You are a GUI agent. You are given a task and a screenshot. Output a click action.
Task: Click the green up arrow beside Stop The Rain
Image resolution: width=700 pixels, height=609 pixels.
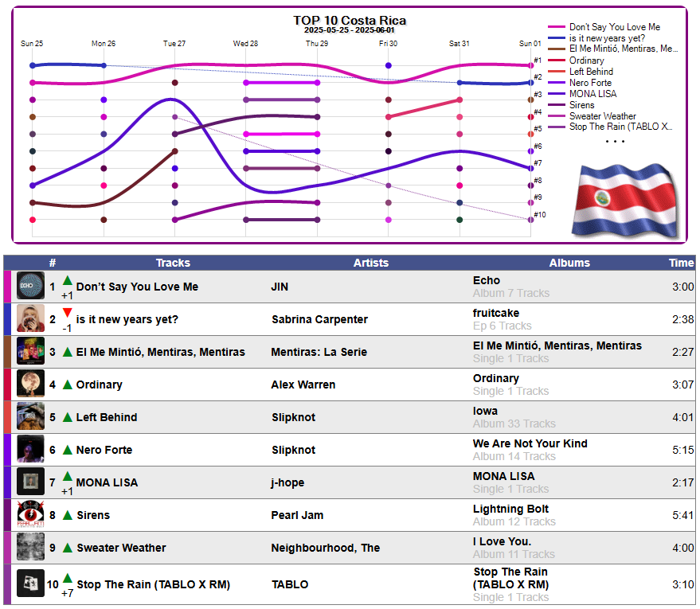(x=68, y=578)
